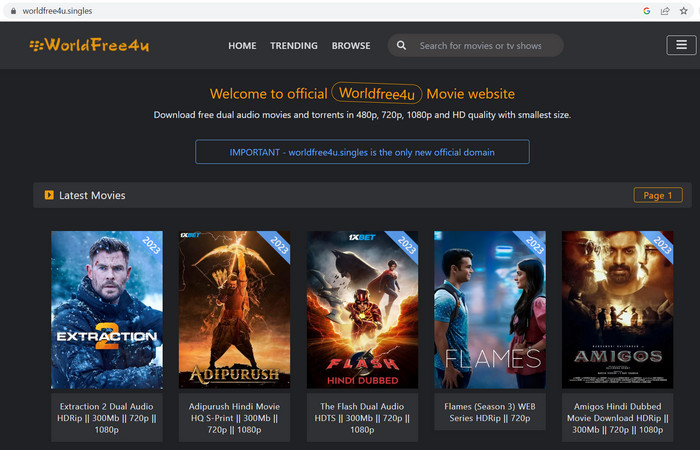Open Flames (Season 3) WEB Series link
Image resolution: width=700 pixels, height=450 pixels.
click(490, 412)
